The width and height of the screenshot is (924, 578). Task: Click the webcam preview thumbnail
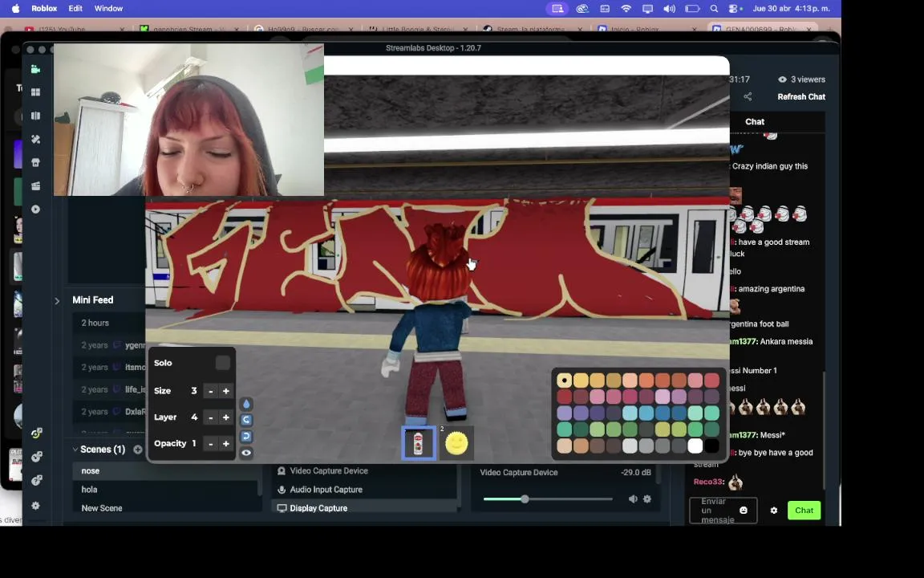tap(188, 120)
